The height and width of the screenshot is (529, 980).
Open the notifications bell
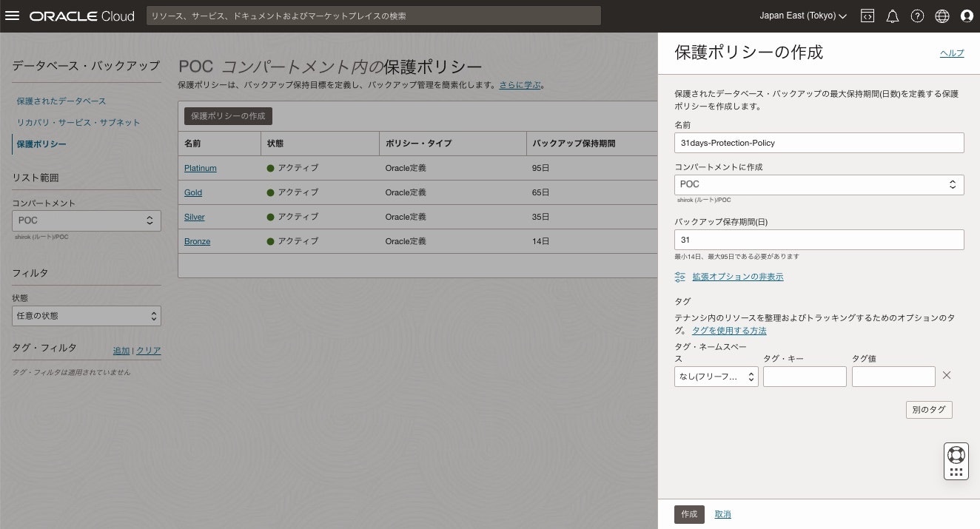[893, 16]
